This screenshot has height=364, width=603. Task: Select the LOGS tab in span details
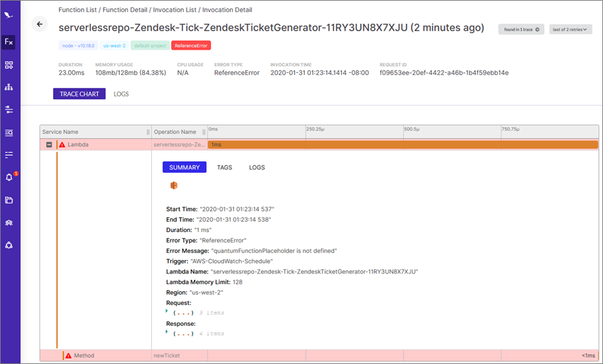tap(257, 167)
